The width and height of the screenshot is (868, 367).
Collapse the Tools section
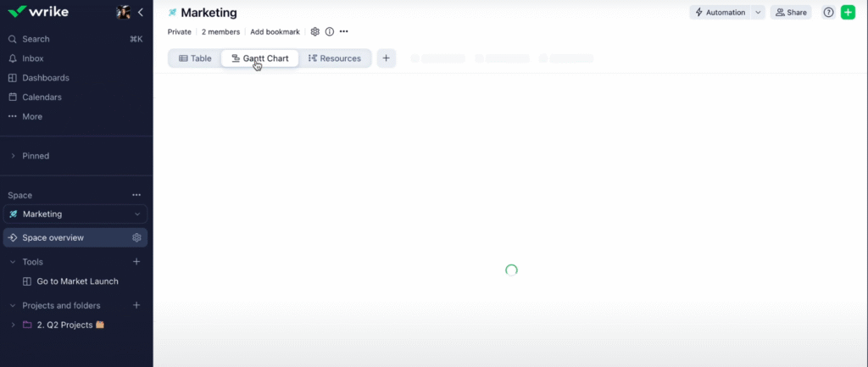pos(13,262)
